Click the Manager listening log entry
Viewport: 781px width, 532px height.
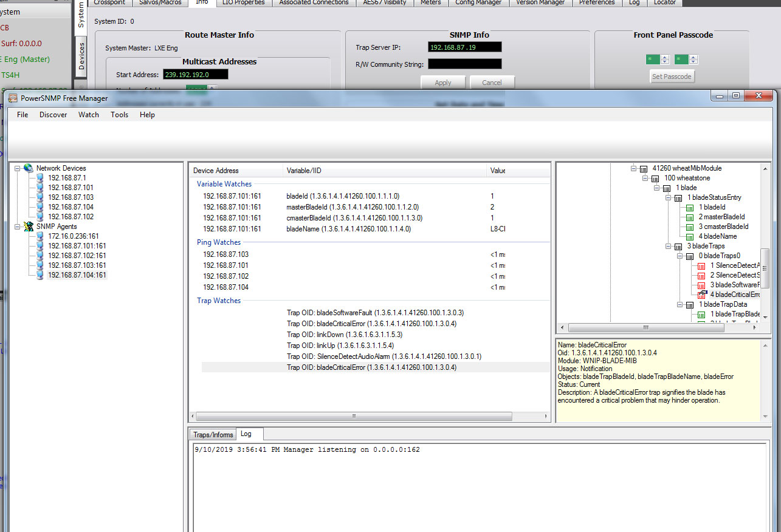307,450
